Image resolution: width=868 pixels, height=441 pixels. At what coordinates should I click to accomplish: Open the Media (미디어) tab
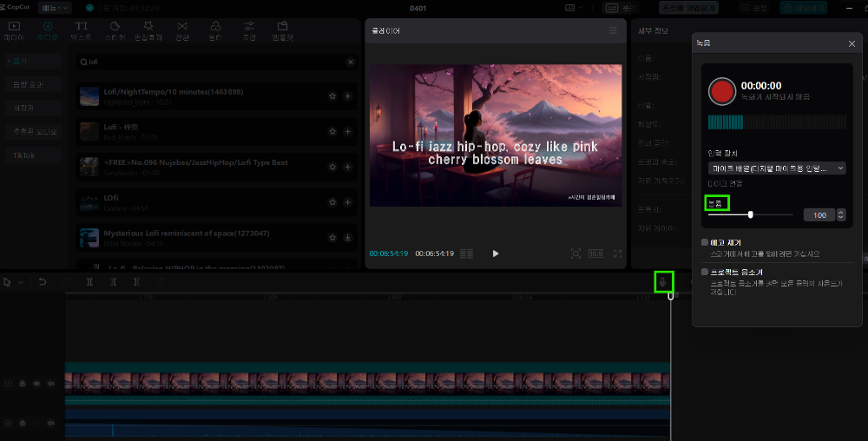tap(14, 31)
